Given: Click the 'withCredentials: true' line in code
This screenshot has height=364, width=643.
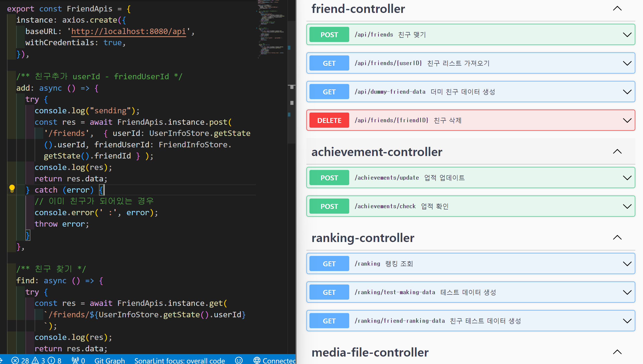Looking at the screenshot, I should point(75,42).
